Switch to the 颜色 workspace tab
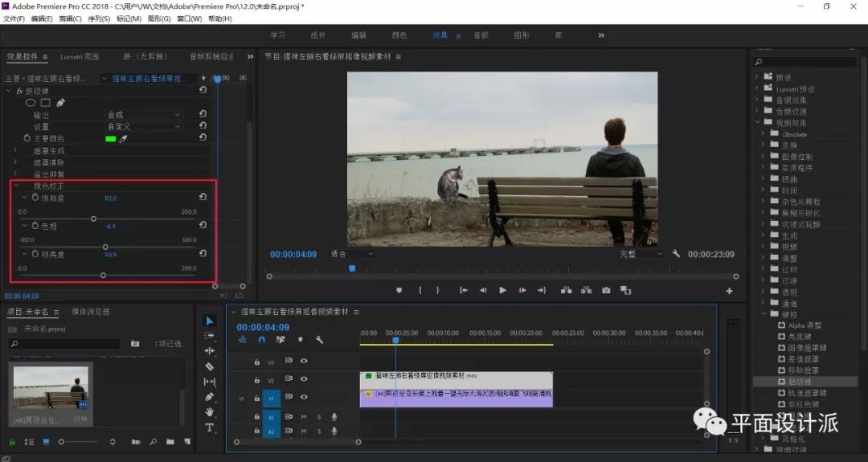The height and width of the screenshot is (462, 868). pos(399,35)
